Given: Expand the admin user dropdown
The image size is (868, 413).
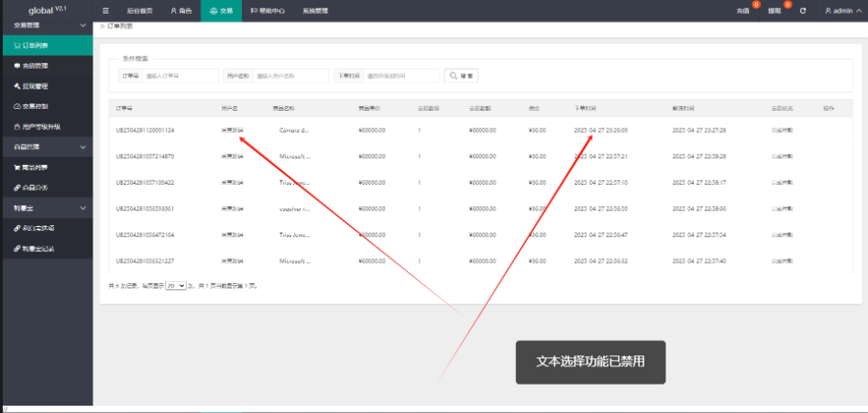Looking at the screenshot, I should (844, 11).
